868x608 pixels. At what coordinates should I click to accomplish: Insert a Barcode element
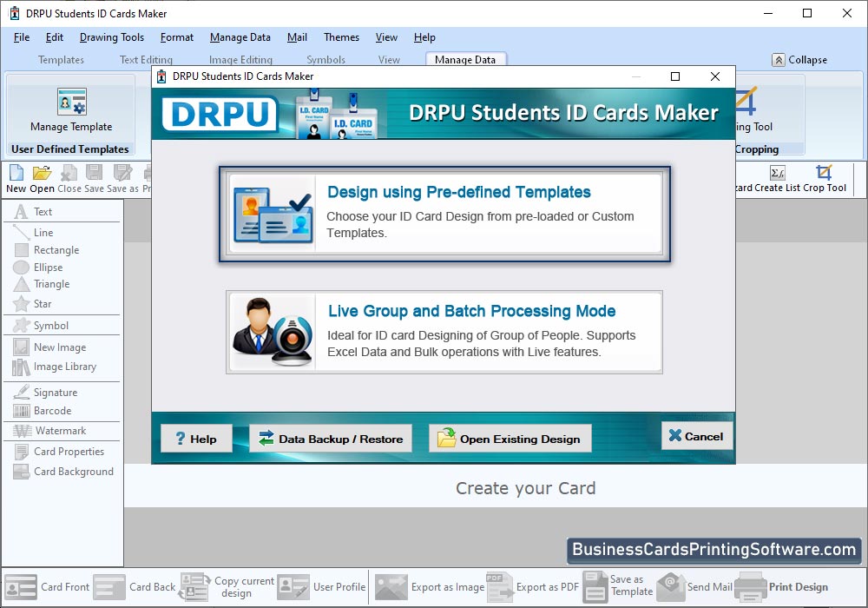(43, 411)
